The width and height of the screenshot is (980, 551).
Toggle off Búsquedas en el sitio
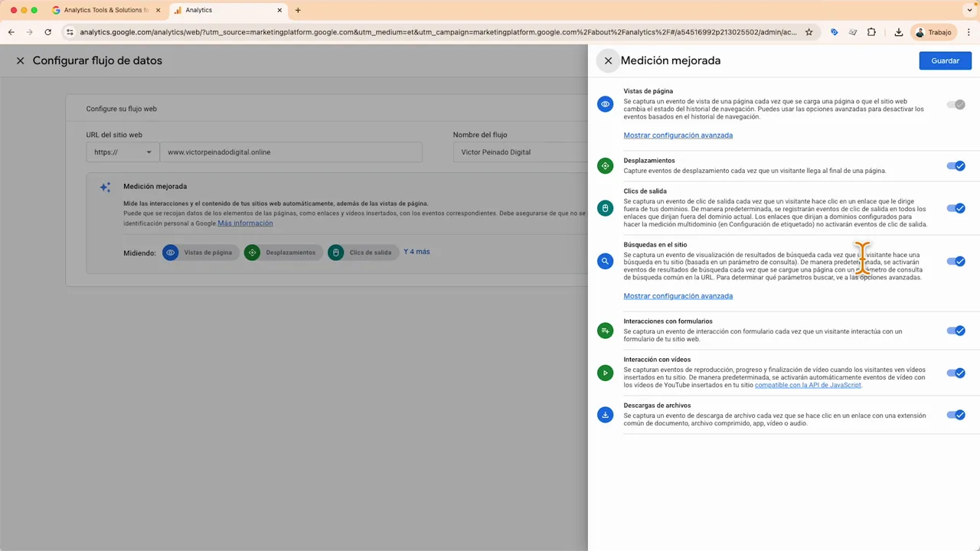pos(956,261)
